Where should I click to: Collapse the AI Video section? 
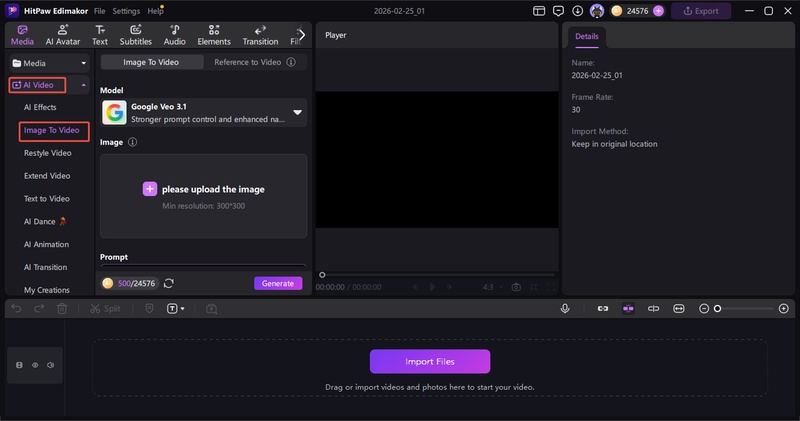pyautogui.click(x=84, y=85)
